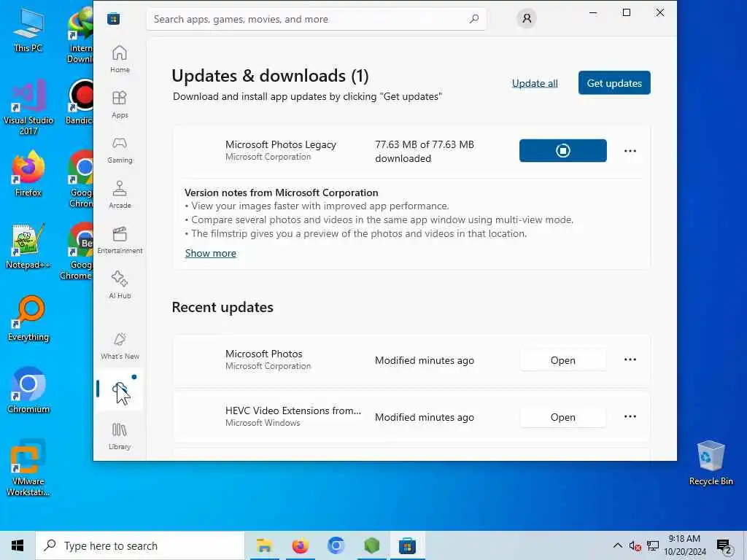Select the Internet Download Manager desktop shortcut
Image resolution: width=747 pixels, height=560 pixels.
tap(80, 35)
